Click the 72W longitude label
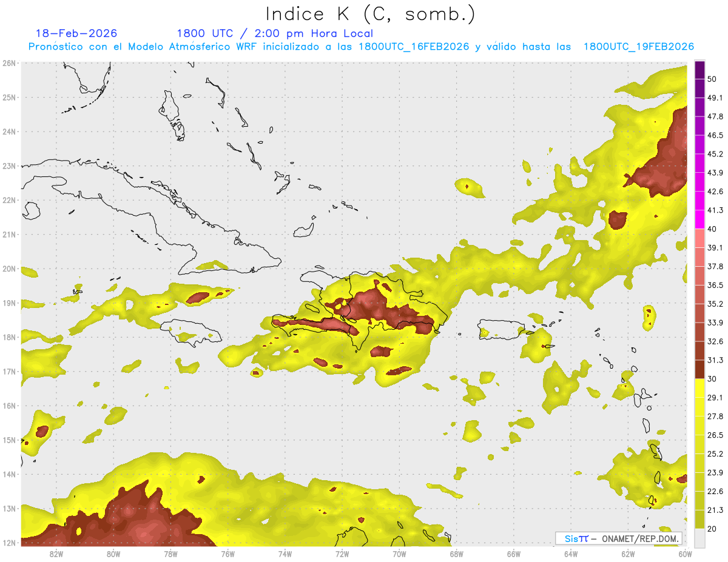Image resolution: width=728 pixels, height=562 pixels. pyautogui.click(x=342, y=554)
